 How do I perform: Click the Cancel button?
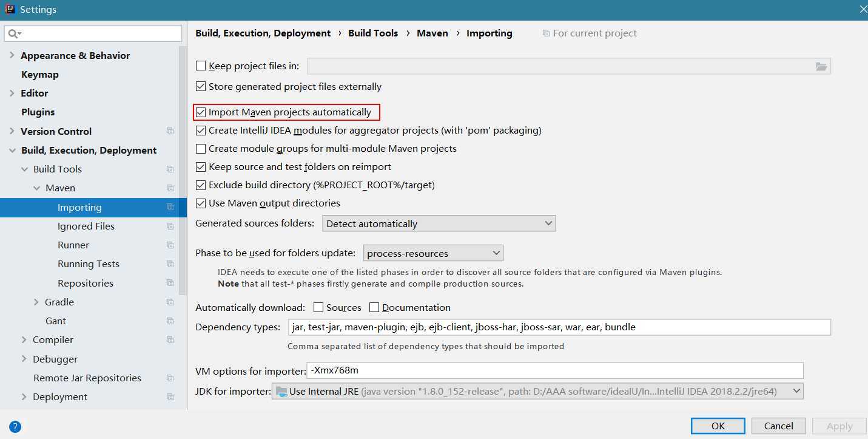pyautogui.click(x=779, y=426)
